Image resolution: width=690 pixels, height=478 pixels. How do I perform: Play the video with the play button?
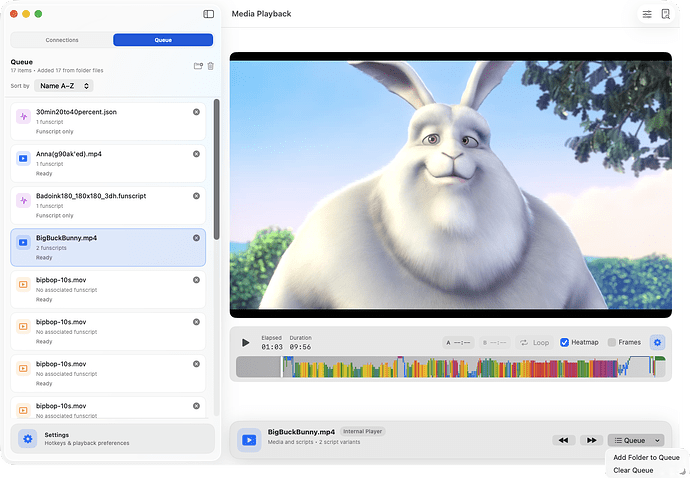point(246,342)
